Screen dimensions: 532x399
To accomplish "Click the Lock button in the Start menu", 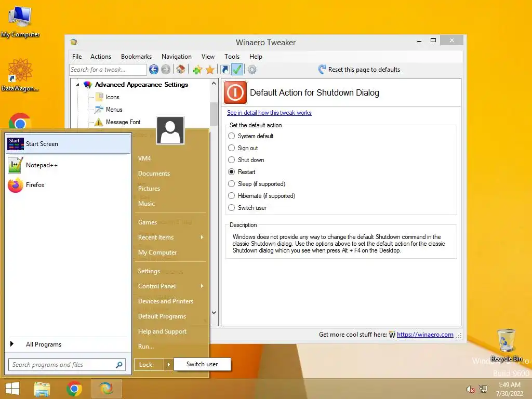I will pos(149,365).
